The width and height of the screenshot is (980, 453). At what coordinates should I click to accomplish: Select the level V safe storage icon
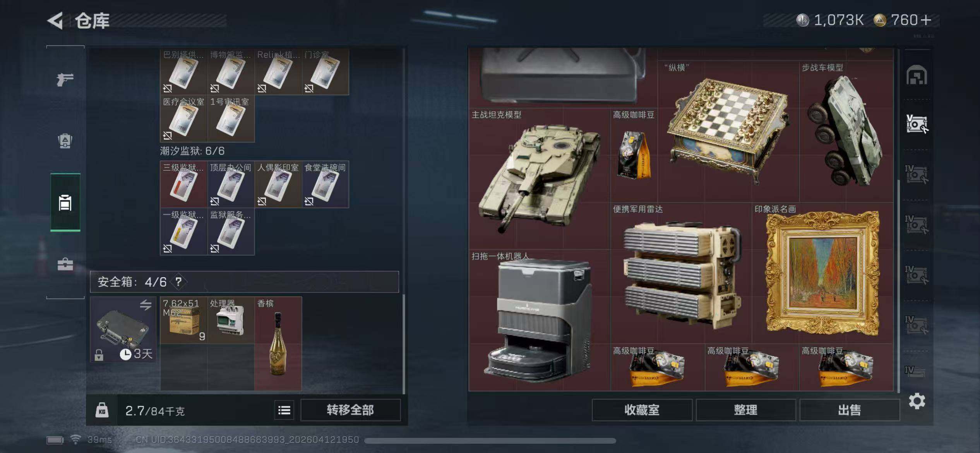(x=917, y=124)
